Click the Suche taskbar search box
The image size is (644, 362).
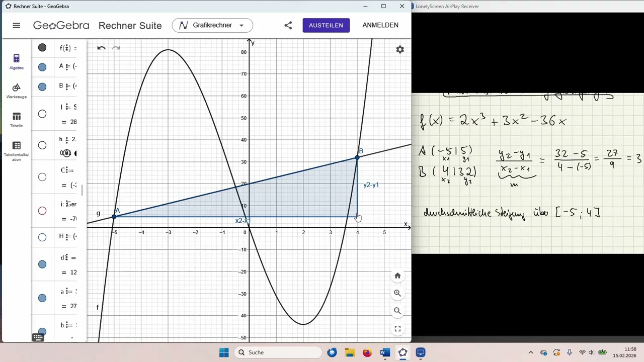(x=278, y=352)
